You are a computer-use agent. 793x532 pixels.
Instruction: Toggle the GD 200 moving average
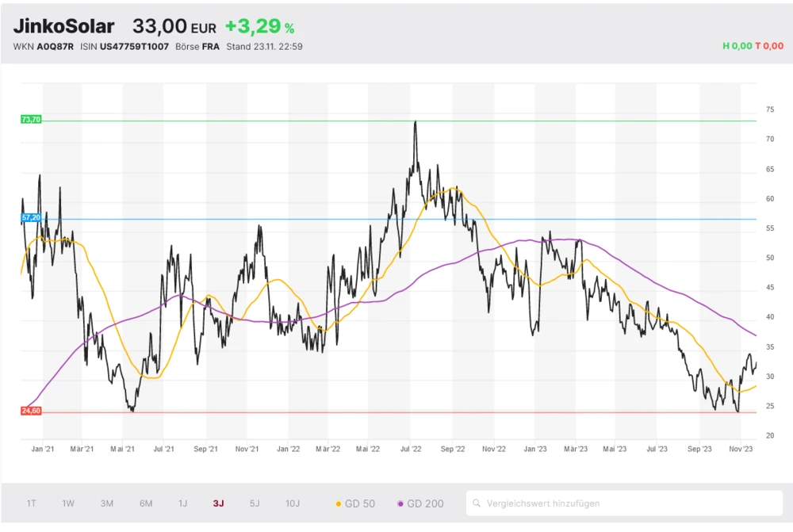click(420, 503)
